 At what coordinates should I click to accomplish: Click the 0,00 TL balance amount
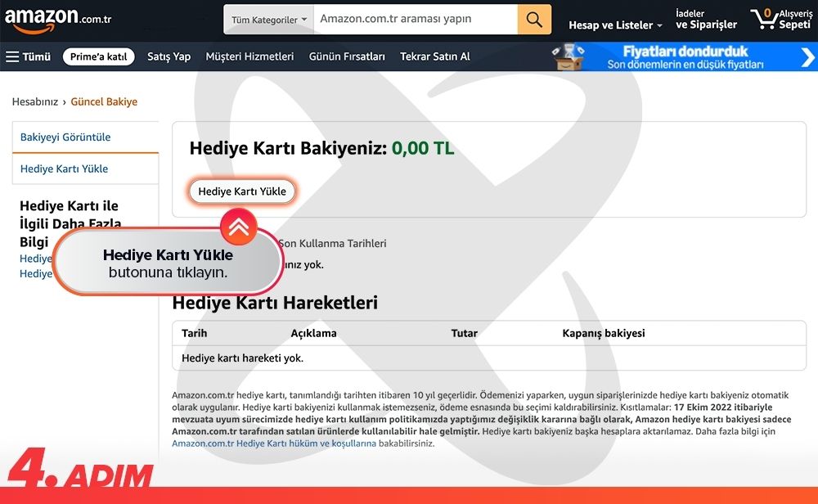tap(423, 148)
